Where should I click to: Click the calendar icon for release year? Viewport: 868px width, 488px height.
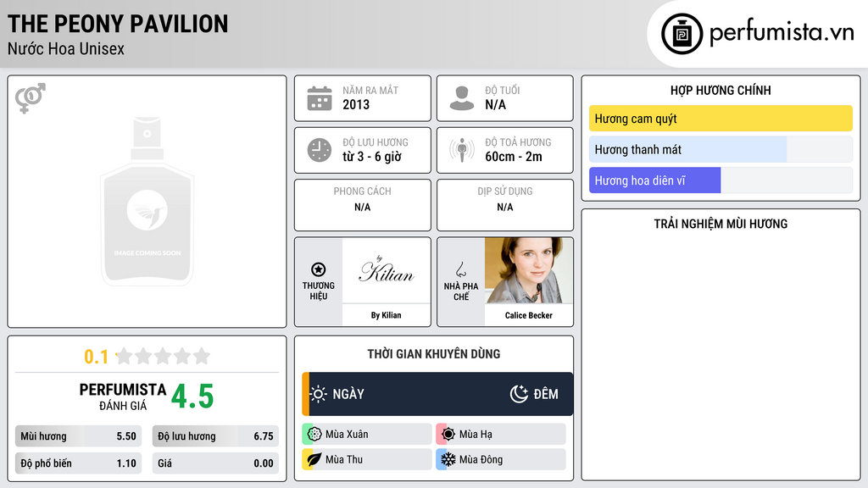(x=320, y=98)
